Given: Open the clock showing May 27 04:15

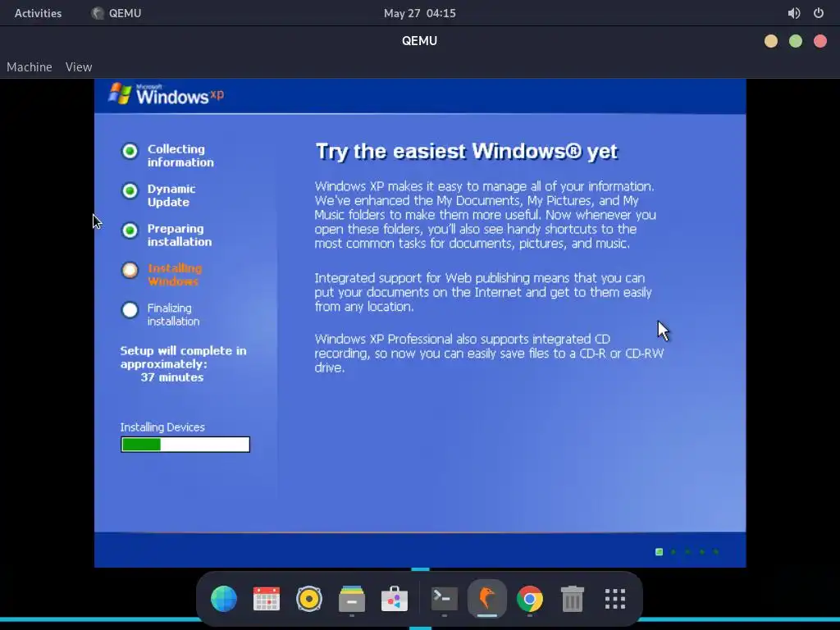Looking at the screenshot, I should [419, 13].
